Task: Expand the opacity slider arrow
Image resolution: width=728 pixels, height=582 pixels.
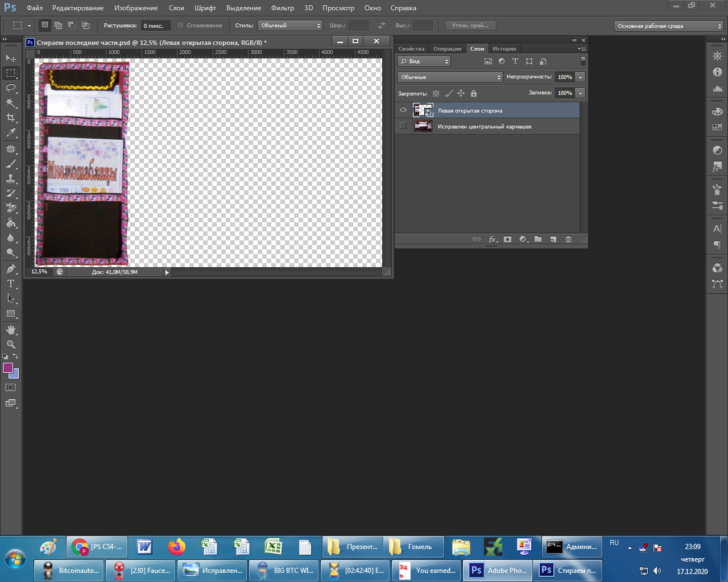Action: coord(580,77)
